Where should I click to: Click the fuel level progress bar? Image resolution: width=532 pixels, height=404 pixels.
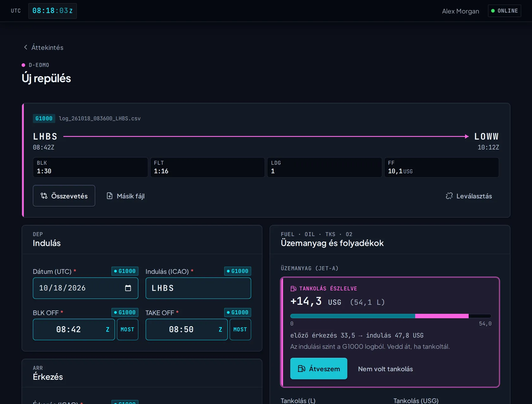(390, 316)
